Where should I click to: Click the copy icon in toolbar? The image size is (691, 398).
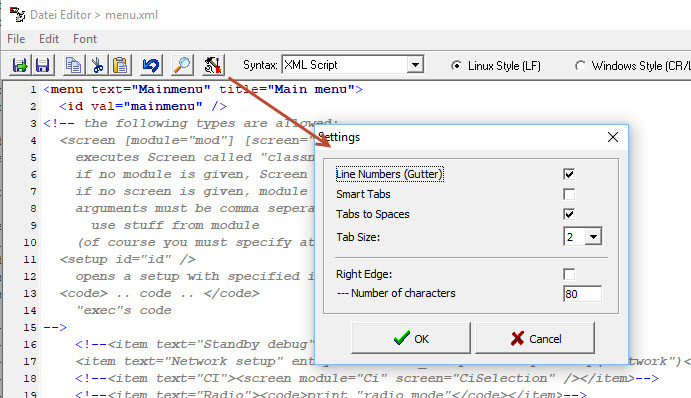(x=73, y=65)
